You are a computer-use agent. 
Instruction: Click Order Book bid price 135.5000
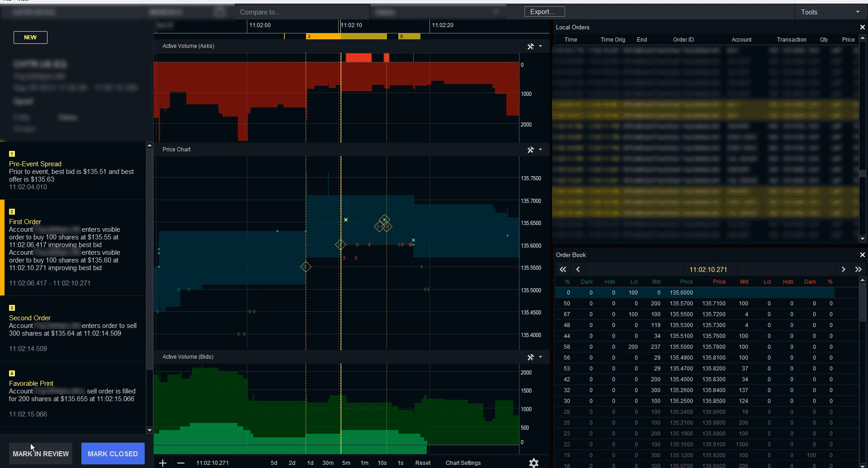pyautogui.click(x=681, y=347)
